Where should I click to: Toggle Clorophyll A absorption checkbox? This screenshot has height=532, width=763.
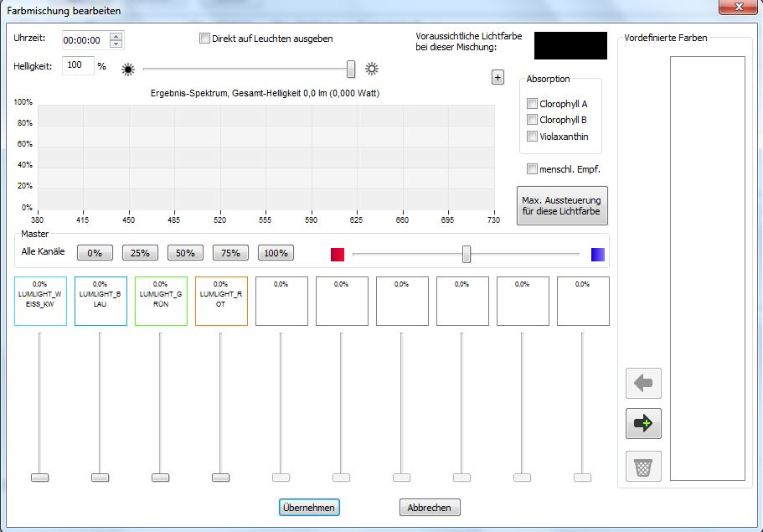pyautogui.click(x=532, y=104)
